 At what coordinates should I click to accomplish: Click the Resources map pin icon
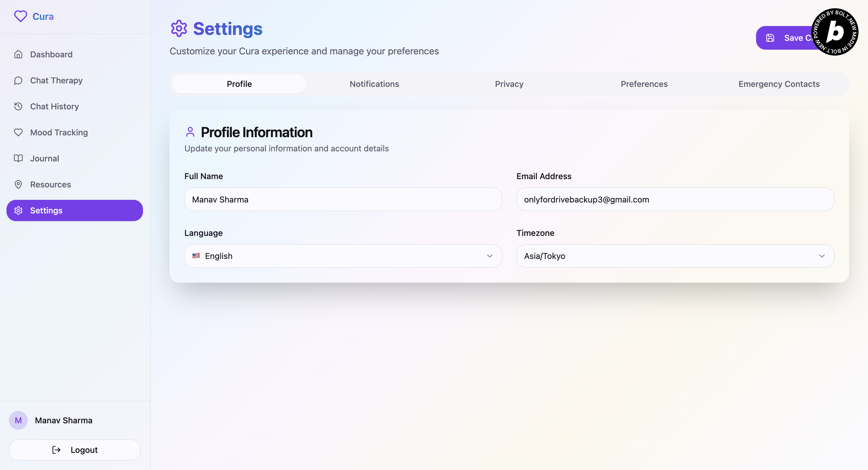tap(18, 184)
